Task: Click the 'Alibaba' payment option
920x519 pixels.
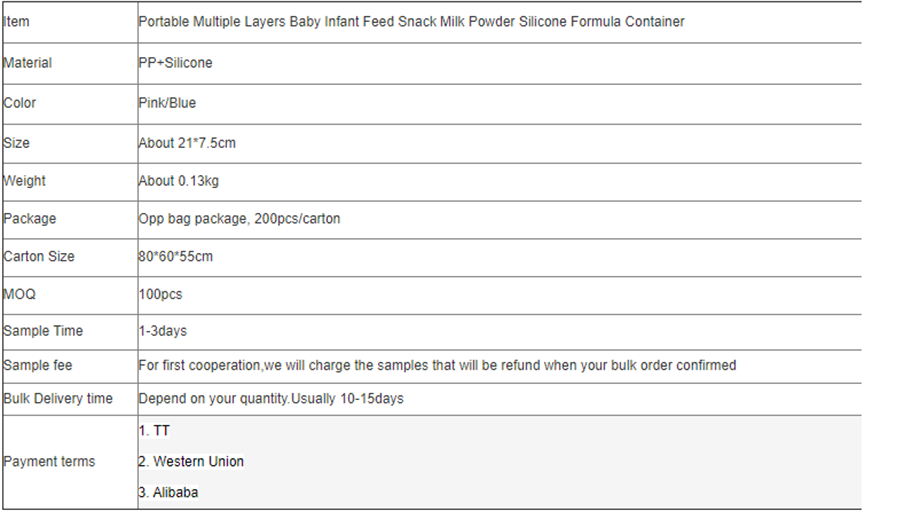Action: [x=175, y=493]
